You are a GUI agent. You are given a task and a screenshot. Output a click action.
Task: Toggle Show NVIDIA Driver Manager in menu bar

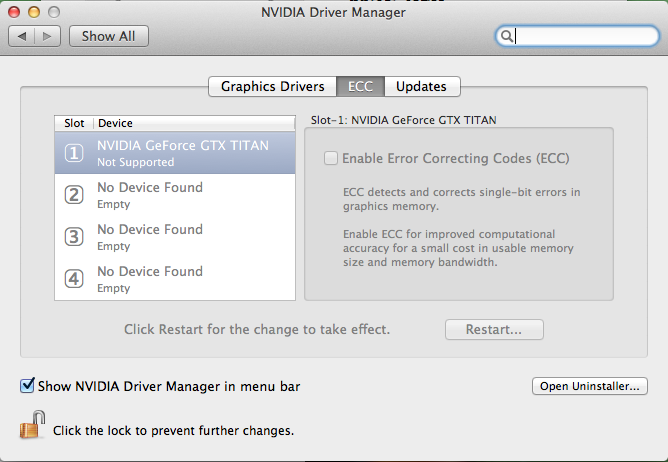[27, 385]
